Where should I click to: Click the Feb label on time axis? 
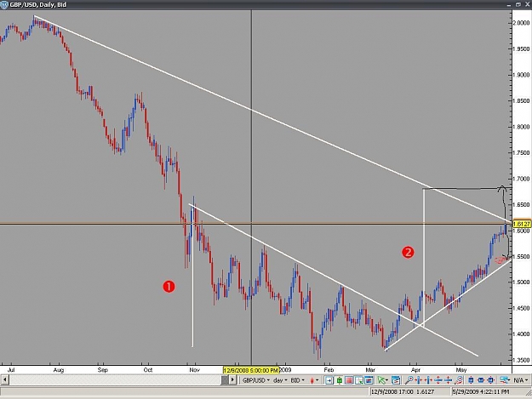tap(329, 370)
